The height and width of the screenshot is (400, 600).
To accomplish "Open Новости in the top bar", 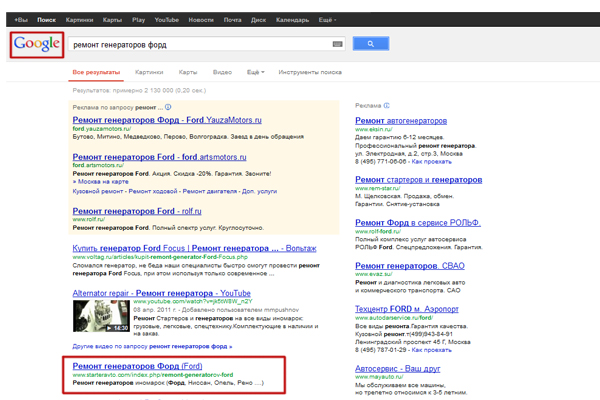I will (x=201, y=20).
